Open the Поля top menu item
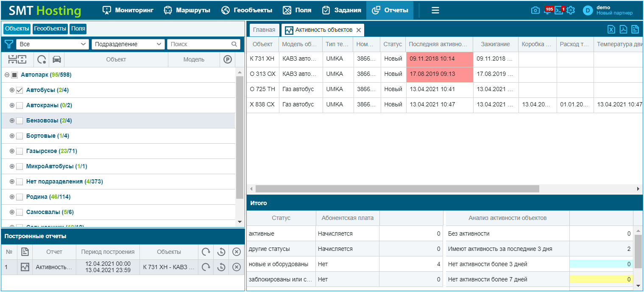 coord(297,10)
